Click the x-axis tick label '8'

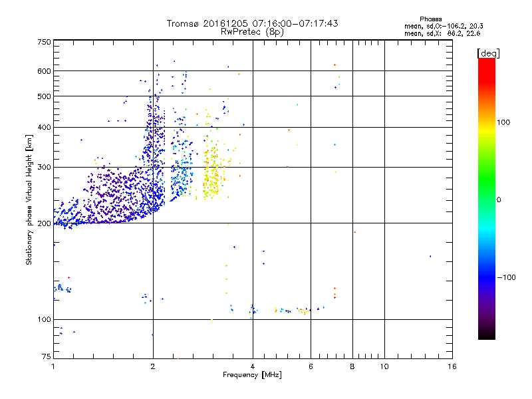(352, 366)
